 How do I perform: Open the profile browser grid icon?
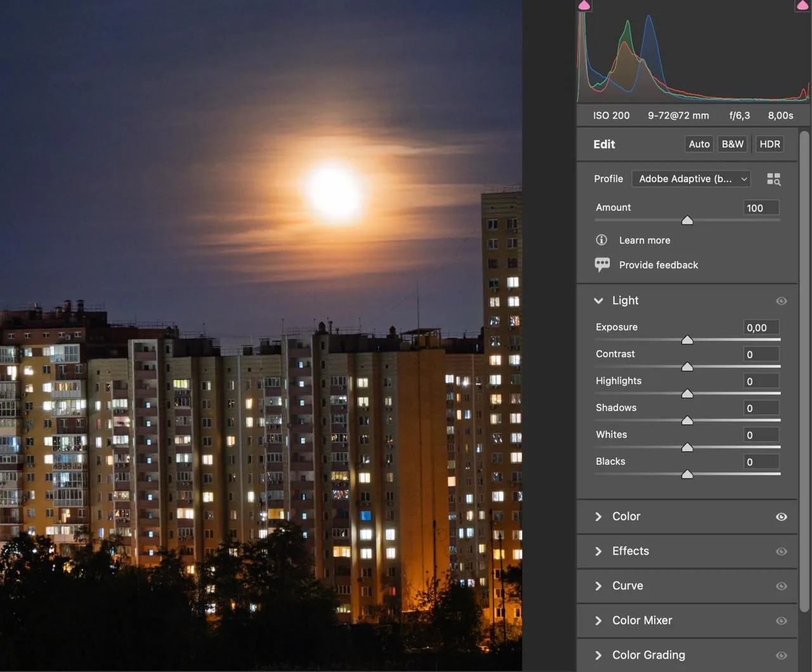pyautogui.click(x=773, y=179)
